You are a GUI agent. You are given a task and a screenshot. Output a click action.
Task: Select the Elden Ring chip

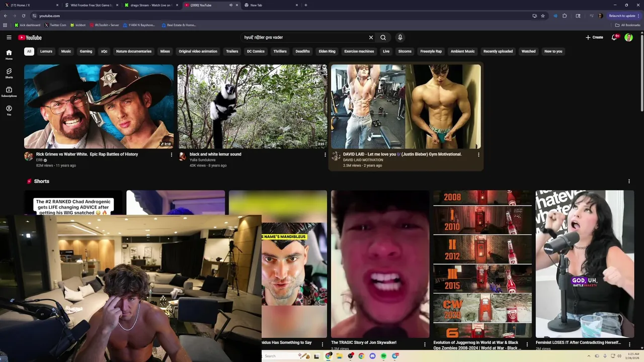[327, 51]
